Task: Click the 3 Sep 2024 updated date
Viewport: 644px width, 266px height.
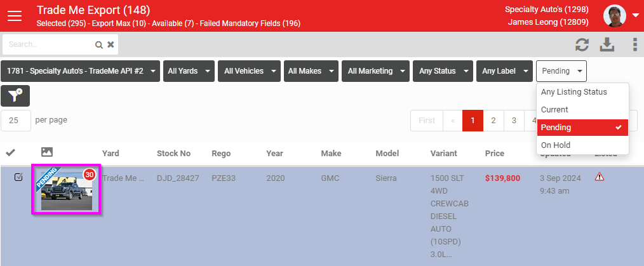Action: (560, 184)
